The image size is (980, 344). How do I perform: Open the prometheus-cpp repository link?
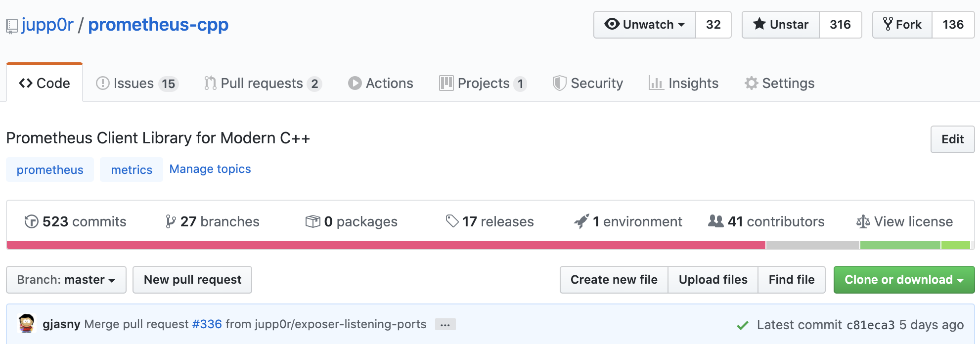[158, 25]
